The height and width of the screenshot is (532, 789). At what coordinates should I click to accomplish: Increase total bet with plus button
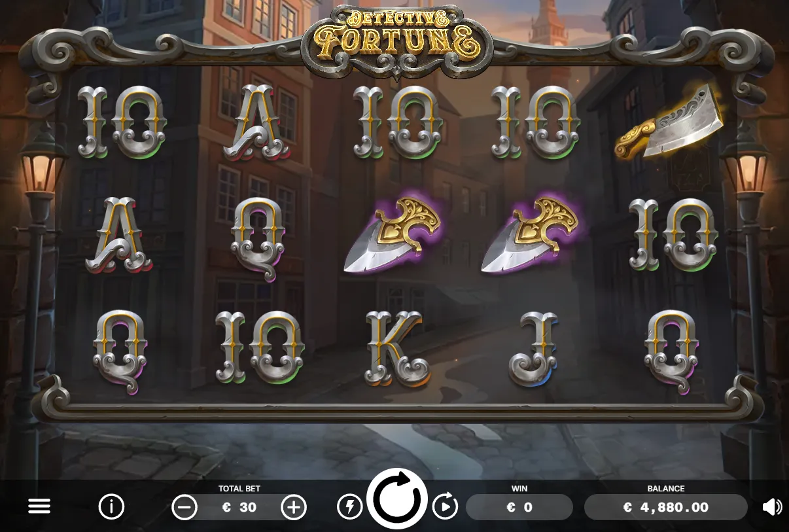294,506
